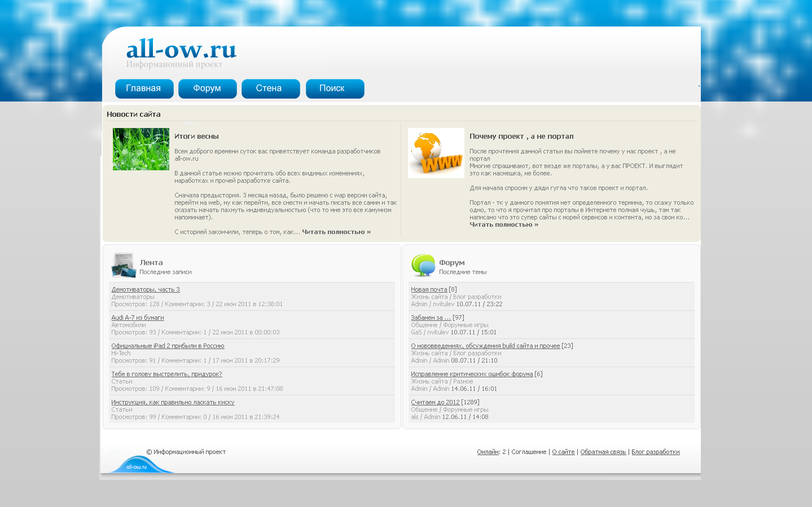Click the Последние записи subtitle
This screenshot has width=812, height=507.
(165, 272)
